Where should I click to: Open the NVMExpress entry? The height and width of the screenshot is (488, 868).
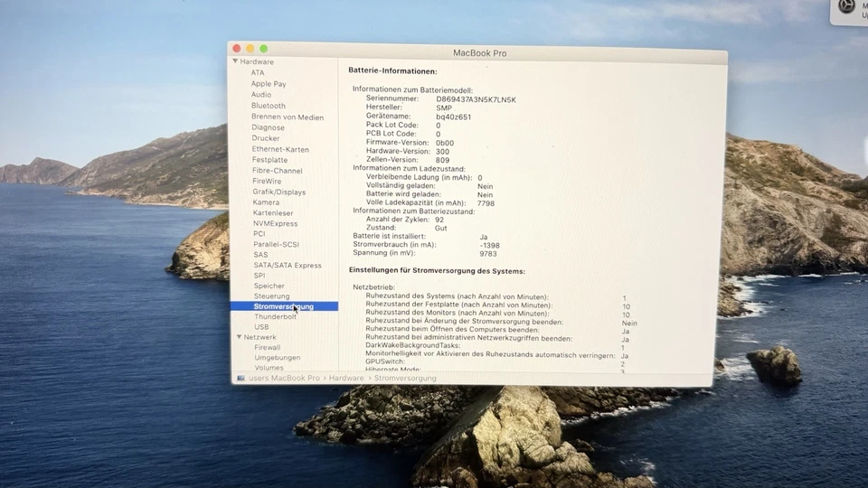(x=275, y=223)
